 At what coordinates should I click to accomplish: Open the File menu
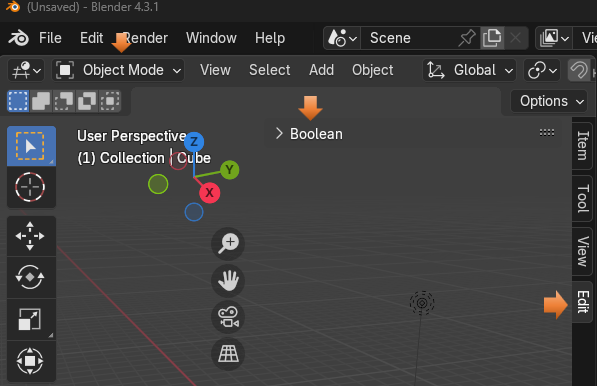point(50,38)
